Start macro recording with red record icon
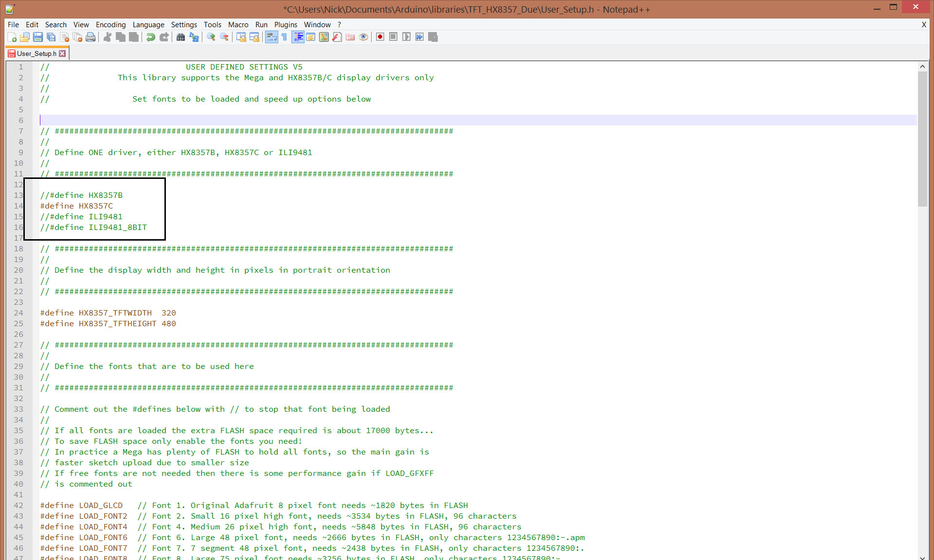Image resolution: width=934 pixels, height=560 pixels. click(380, 37)
